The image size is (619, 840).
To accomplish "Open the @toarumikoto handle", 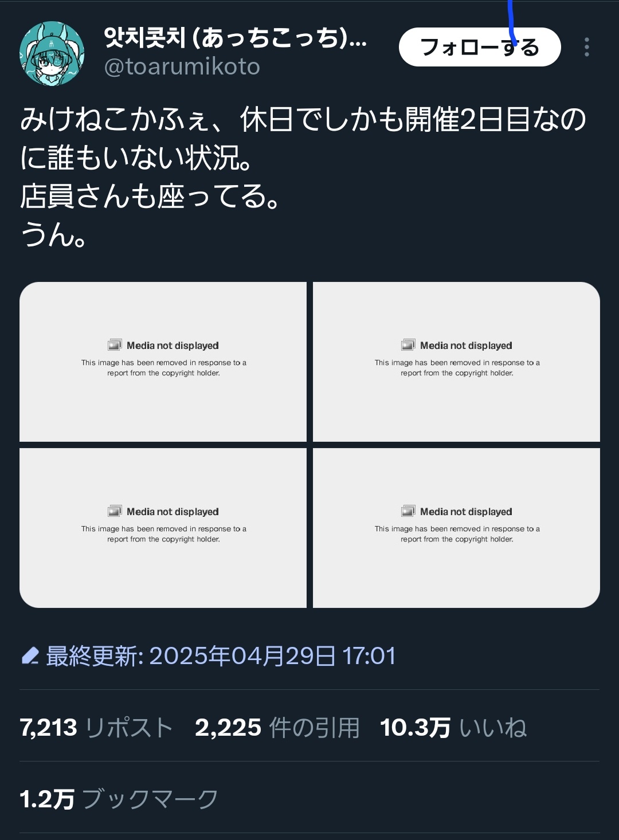I will [182, 67].
